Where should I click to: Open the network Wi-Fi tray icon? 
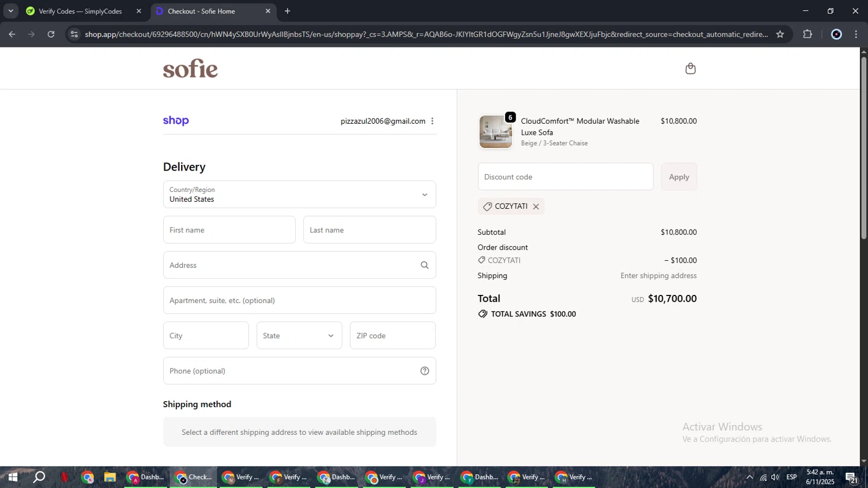click(763, 477)
